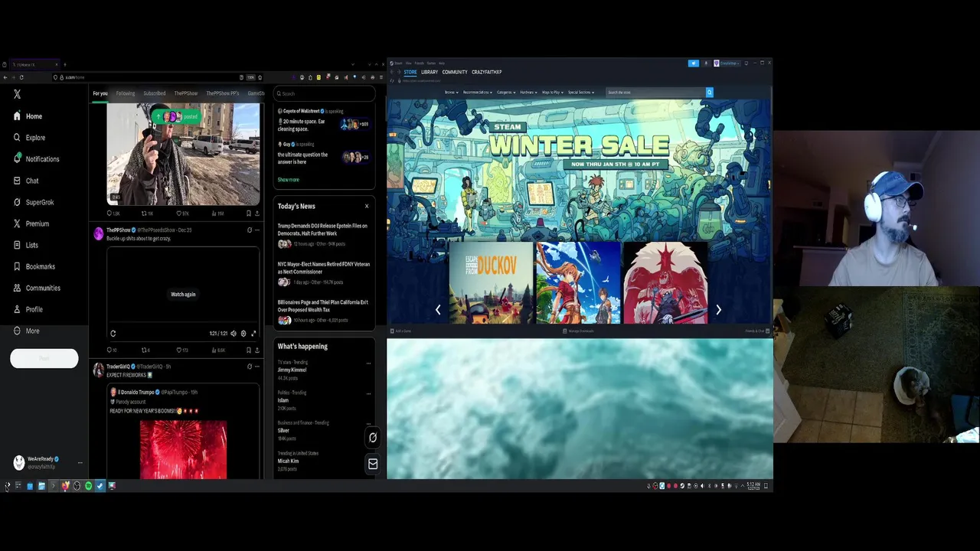Reply to the top video post

(x=113, y=214)
